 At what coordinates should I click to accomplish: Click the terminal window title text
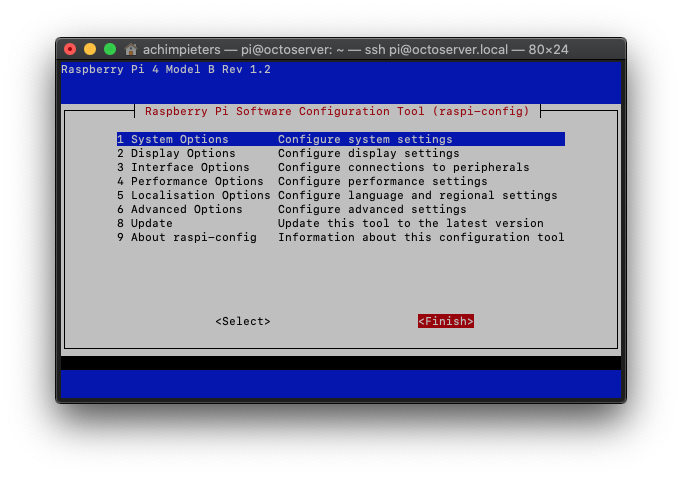tap(355, 50)
